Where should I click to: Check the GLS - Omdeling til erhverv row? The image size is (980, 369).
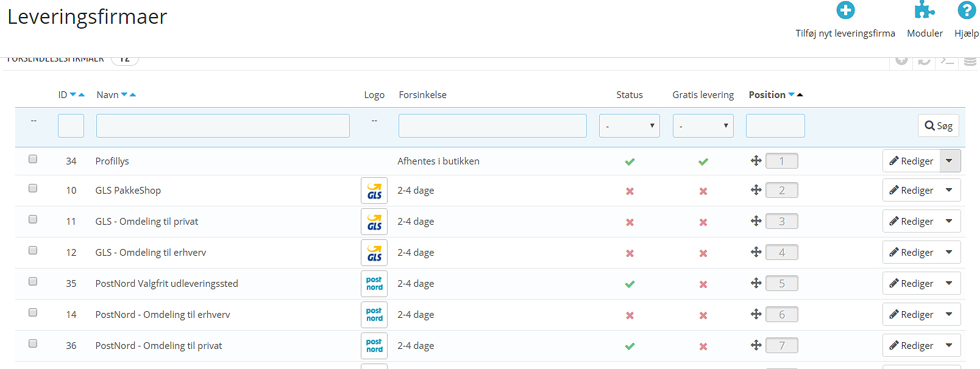(33, 250)
